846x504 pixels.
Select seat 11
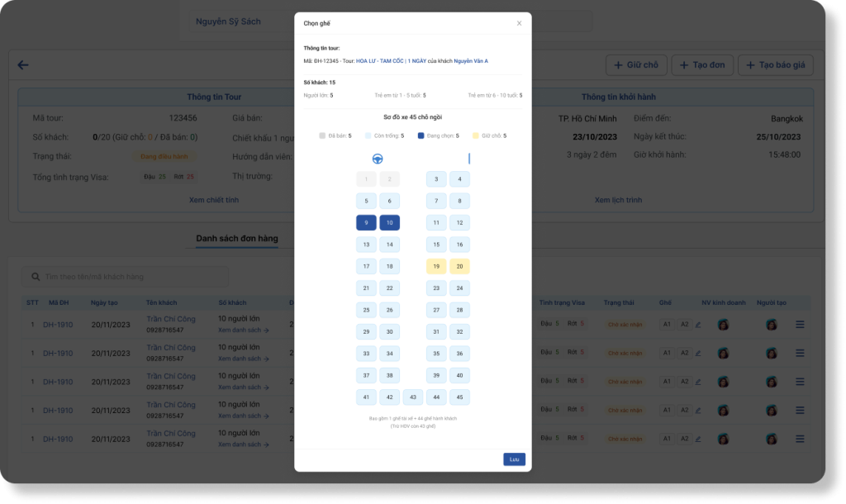[436, 223]
